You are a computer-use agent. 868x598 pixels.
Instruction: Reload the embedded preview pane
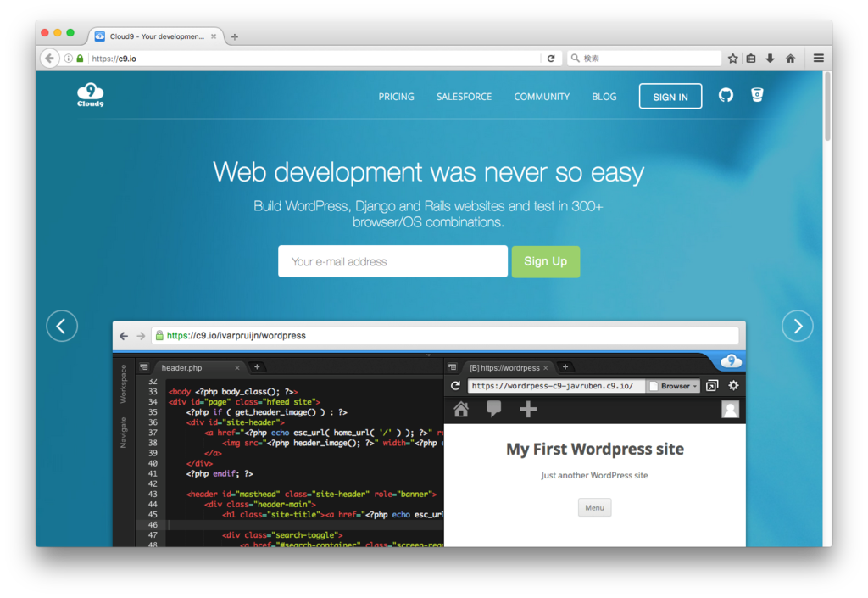click(x=455, y=385)
